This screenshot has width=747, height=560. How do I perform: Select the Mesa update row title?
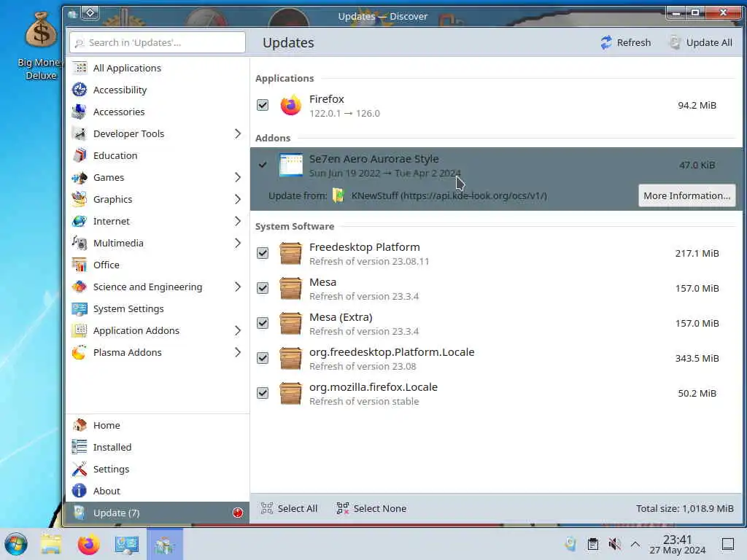[322, 282]
